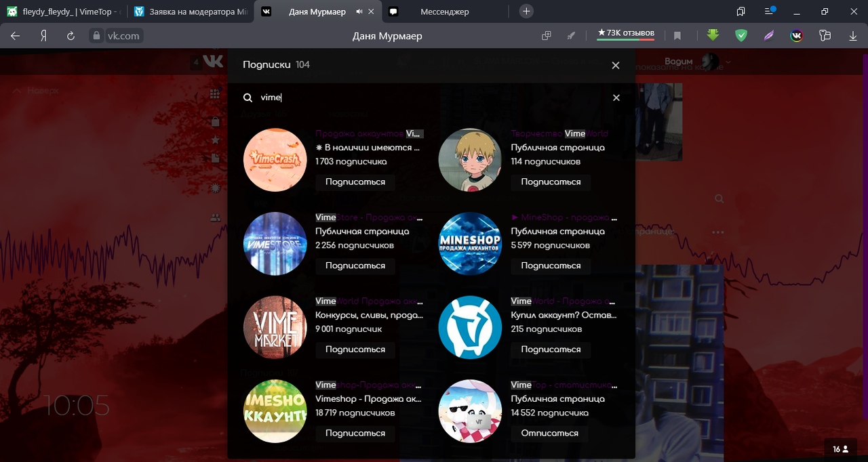Open VimeMarket community avatar
868x462 pixels.
pyautogui.click(x=275, y=328)
